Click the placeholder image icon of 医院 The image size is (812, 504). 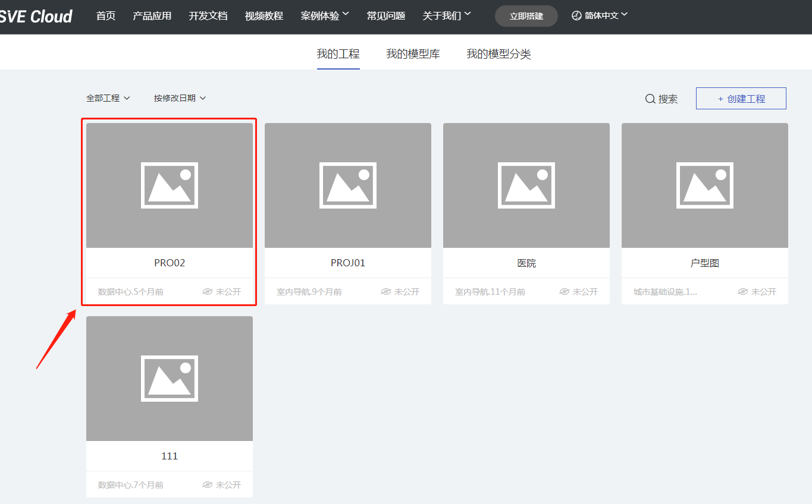point(526,185)
